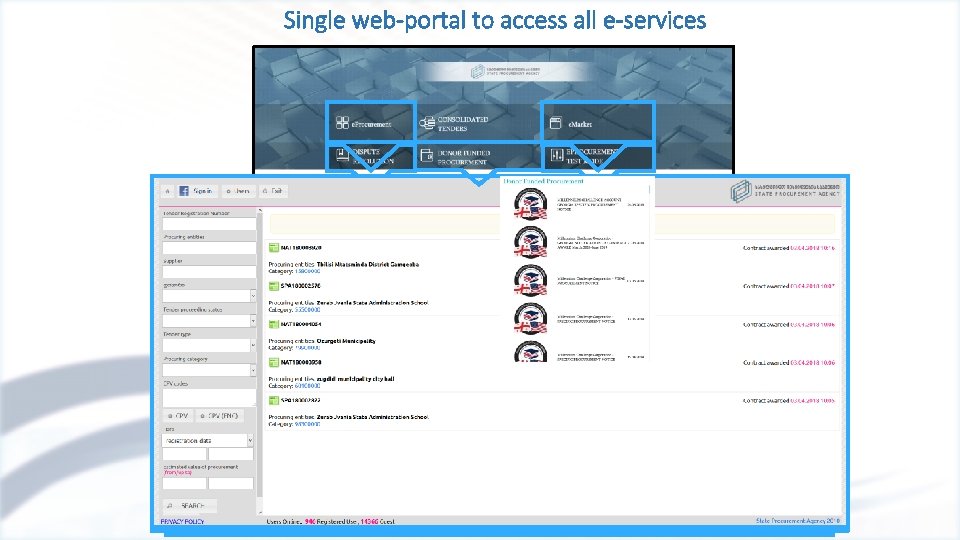Select the CPV option button
Viewport: 960px width, 540px height.
coord(178,416)
